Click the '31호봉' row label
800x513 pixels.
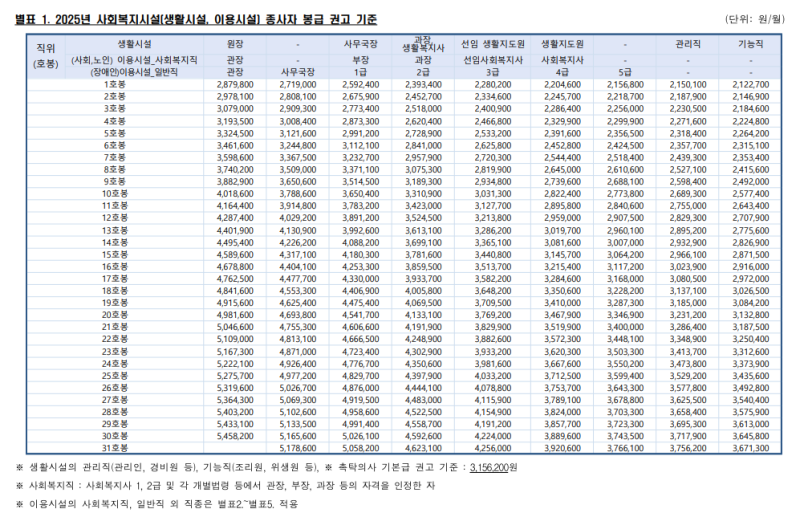(x=115, y=448)
